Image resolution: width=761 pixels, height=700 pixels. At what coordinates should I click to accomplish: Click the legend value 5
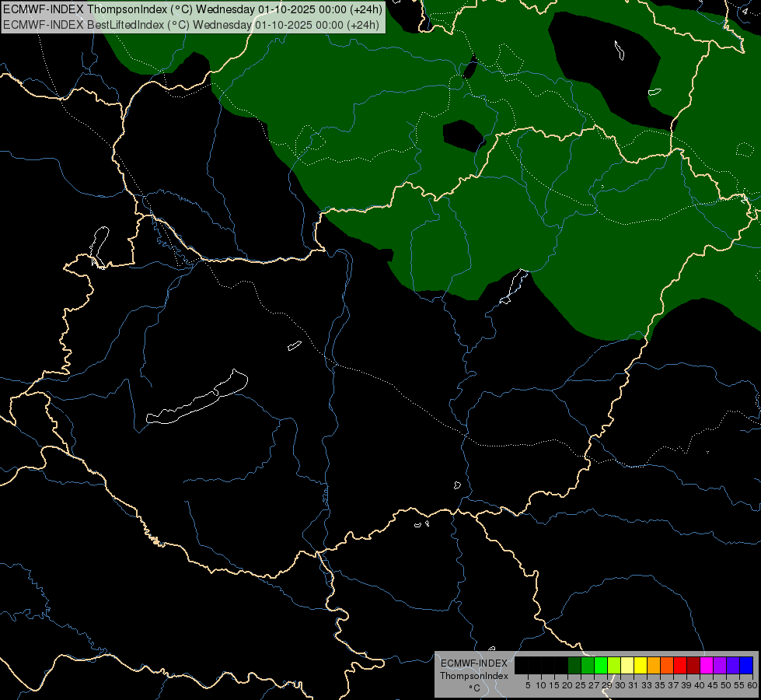point(528,685)
